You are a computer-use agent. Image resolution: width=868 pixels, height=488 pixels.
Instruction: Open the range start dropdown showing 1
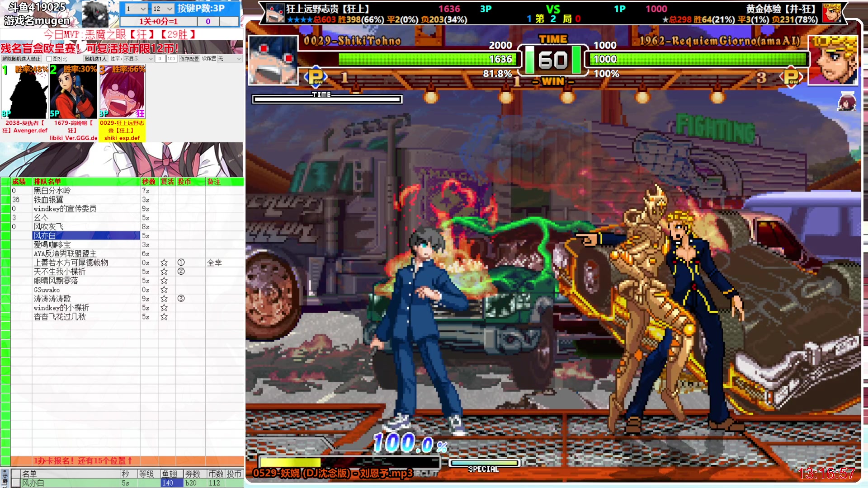[136, 9]
